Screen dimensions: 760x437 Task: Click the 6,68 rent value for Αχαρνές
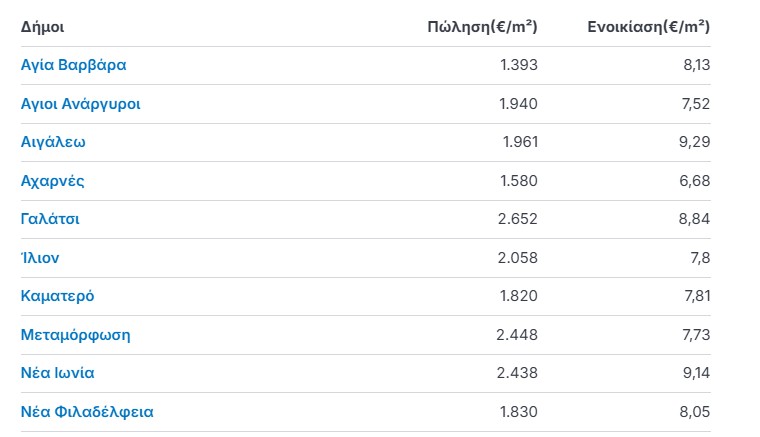click(x=695, y=181)
